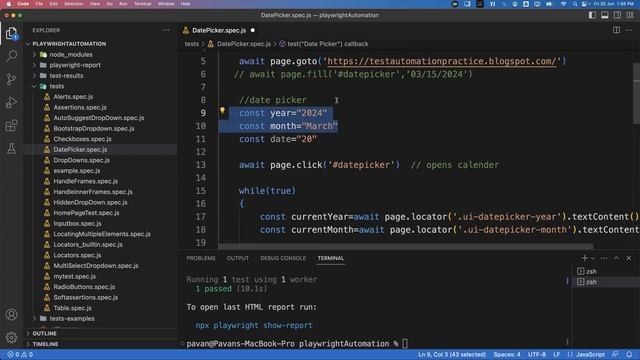Open the View menu in menu bar
Viewport: 640px width, 360px height.
pyautogui.click(x=95, y=4)
